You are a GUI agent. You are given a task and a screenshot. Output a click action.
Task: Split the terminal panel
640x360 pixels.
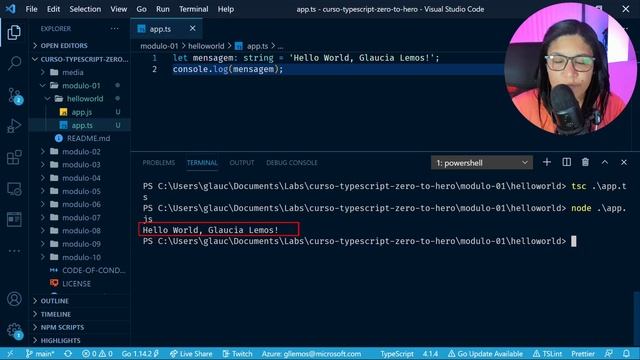tap(567, 162)
